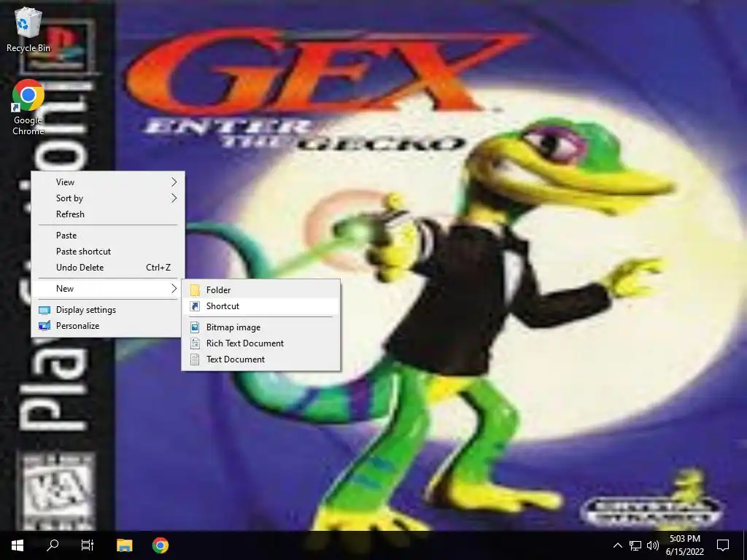Click the Show desktop sliver on the taskbar

click(745, 545)
